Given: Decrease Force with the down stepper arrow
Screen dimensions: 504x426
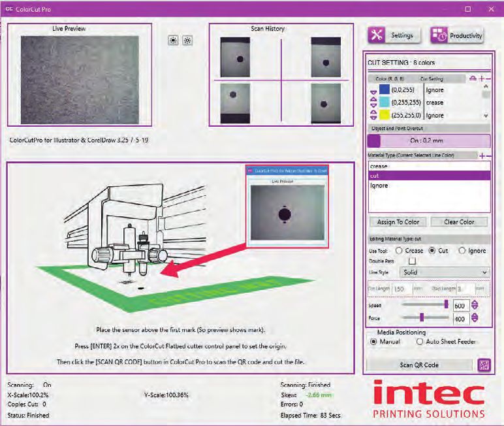Looking at the screenshot, I should [x=475, y=321].
